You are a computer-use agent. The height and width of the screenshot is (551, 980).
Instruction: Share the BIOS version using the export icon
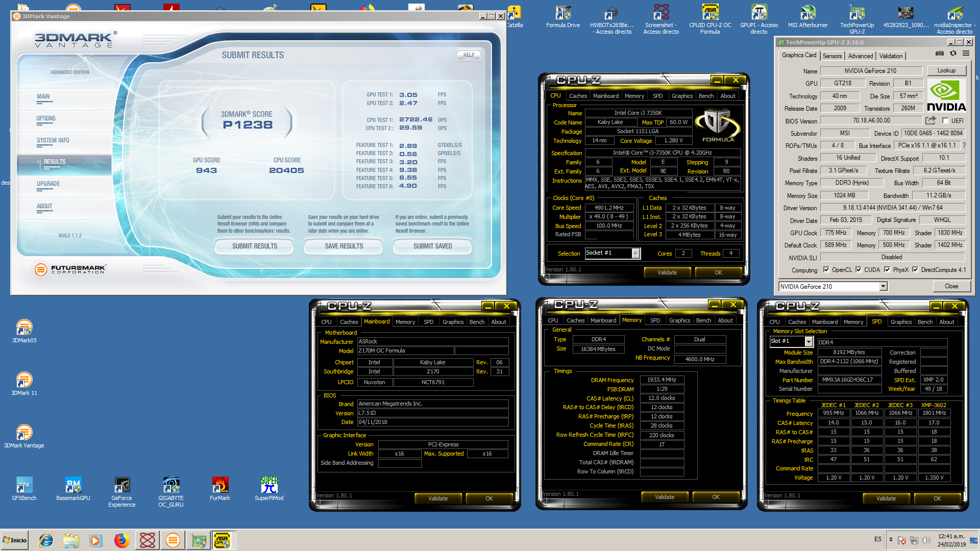tap(930, 120)
